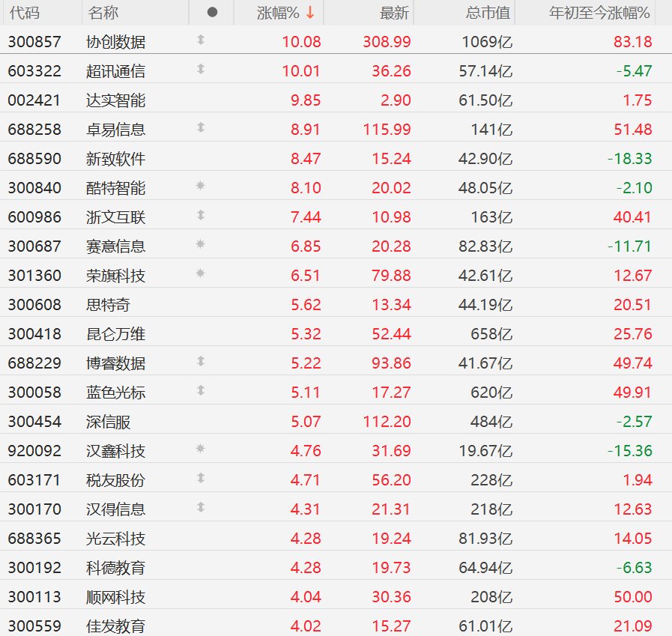
Task: Click the 代码 column header
Action: point(24,13)
